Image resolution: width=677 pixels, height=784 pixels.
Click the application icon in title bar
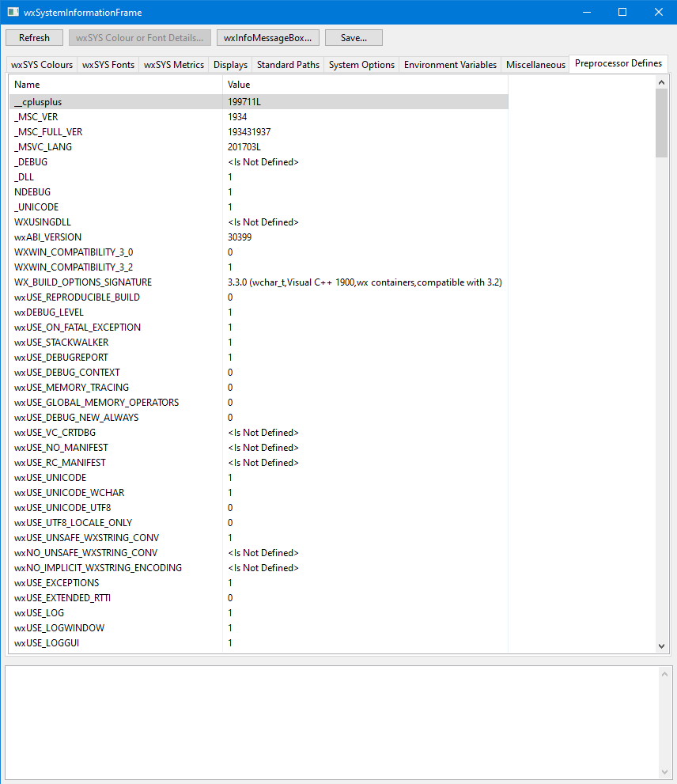13,12
